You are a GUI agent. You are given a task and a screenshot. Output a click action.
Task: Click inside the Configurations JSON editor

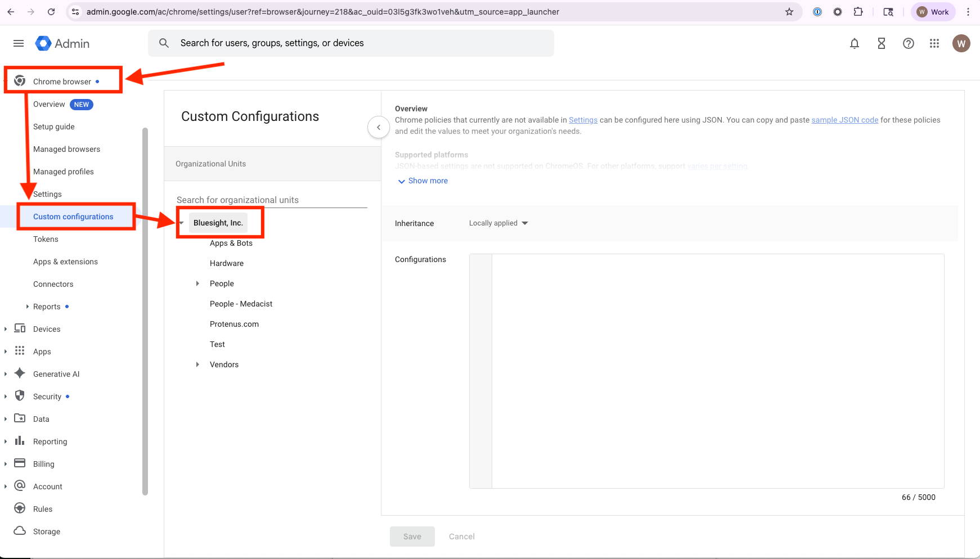tap(718, 371)
